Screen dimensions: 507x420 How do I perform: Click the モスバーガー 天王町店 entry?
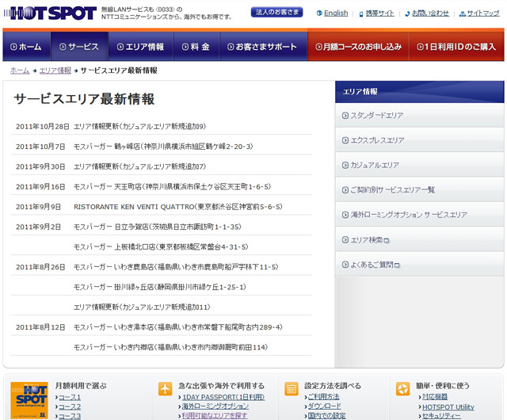[x=173, y=187]
